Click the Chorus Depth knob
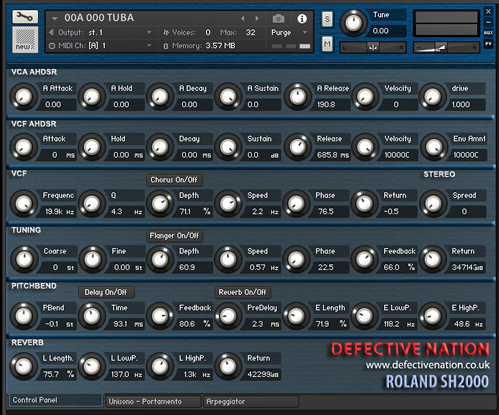This screenshot has height=415, width=499. 160,204
